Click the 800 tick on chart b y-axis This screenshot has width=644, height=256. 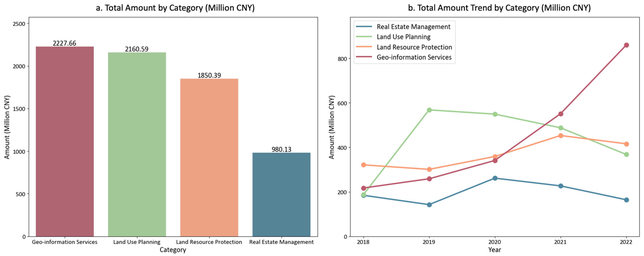342,59
